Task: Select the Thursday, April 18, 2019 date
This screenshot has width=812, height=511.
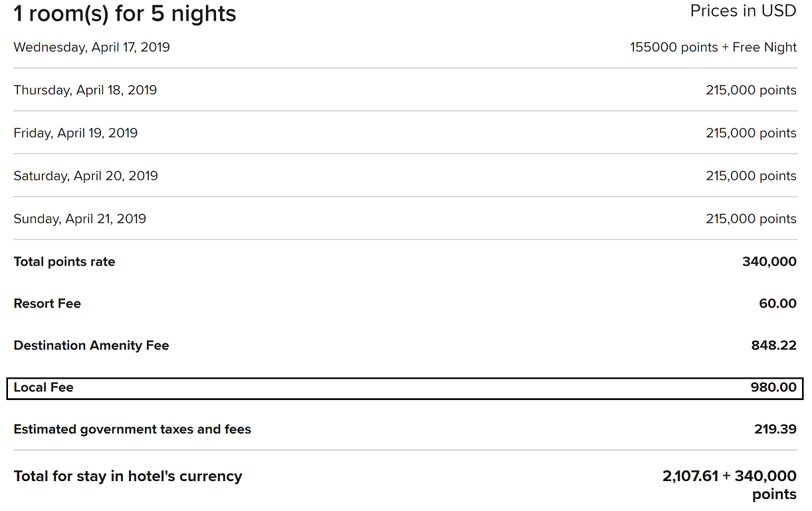Action: tap(85, 90)
